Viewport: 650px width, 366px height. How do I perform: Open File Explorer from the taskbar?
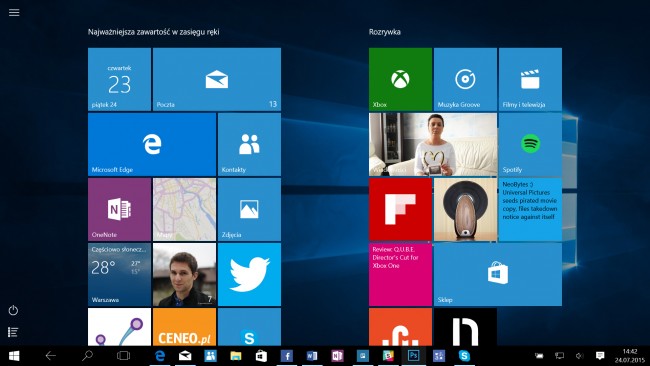pyautogui.click(x=236, y=356)
